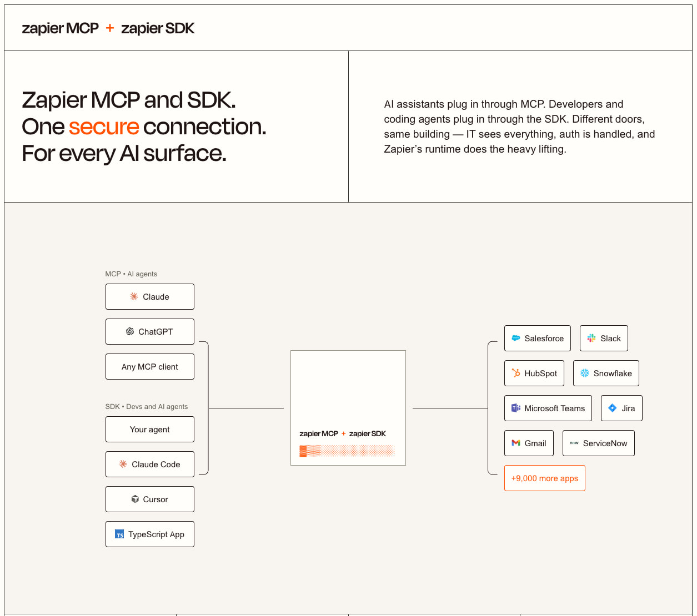Click the Microsoft Teams icon

tap(516, 408)
